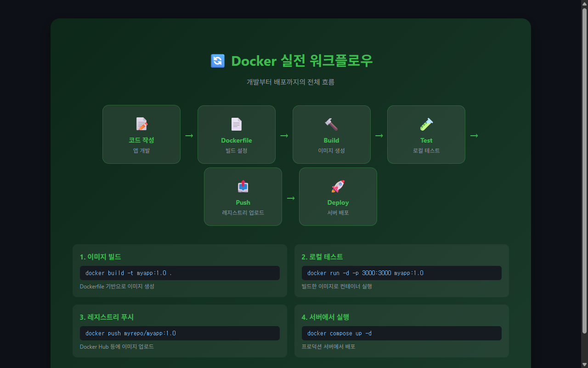Click the arrow after the Test card
588x368 pixels.
click(474, 135)
